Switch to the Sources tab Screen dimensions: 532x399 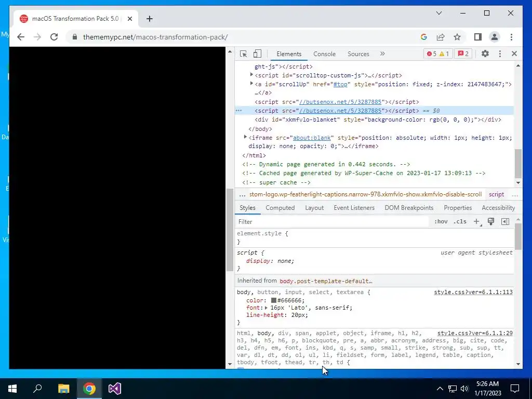(x=358, y=54)
